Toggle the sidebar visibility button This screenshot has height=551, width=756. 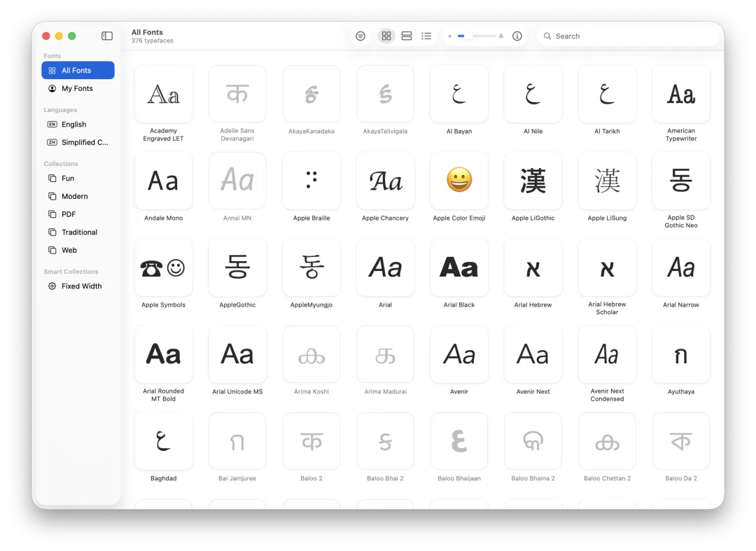[x=107, y=36]
